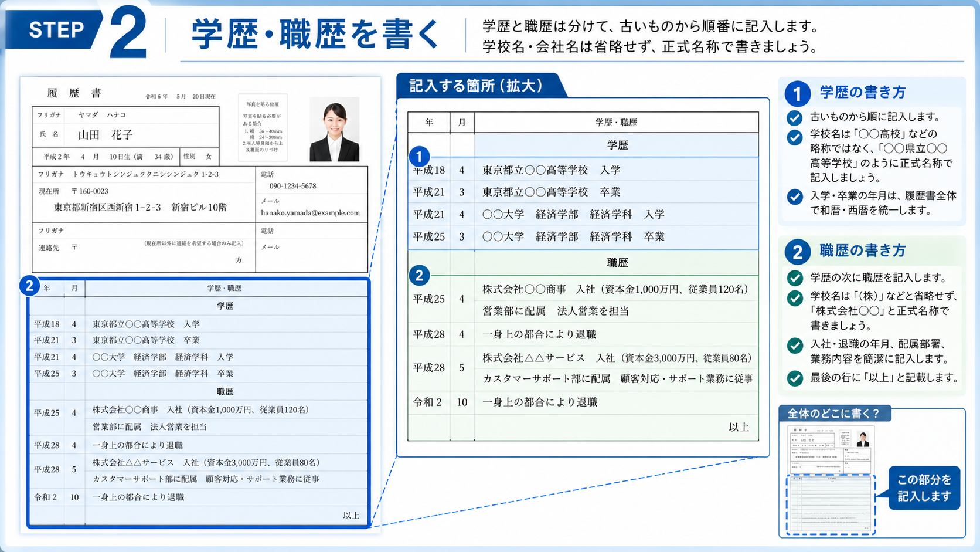Click the 写真を貼る位置 photo placeholder box
Image resolution: width=980 pixels, height=552 pixels.
(x=263, y=127)
